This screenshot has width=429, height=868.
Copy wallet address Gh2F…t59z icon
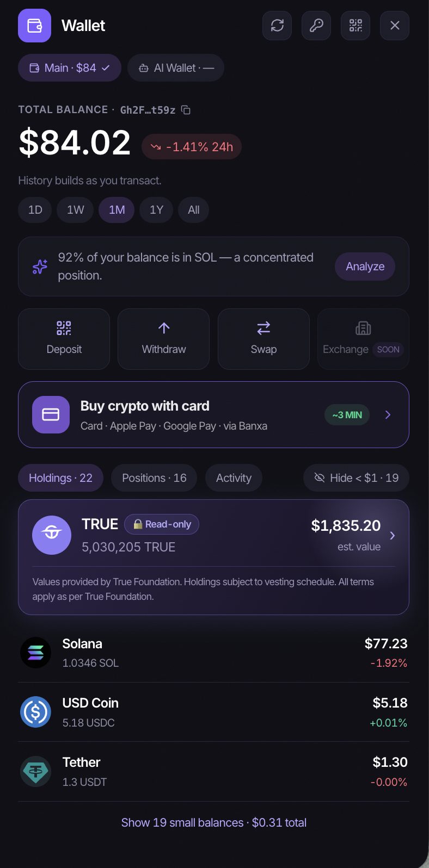pos(186,110)
